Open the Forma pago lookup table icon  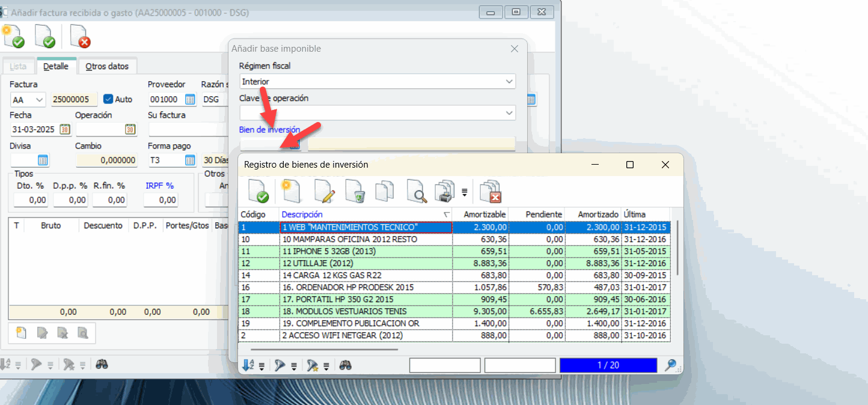[190, 160]
